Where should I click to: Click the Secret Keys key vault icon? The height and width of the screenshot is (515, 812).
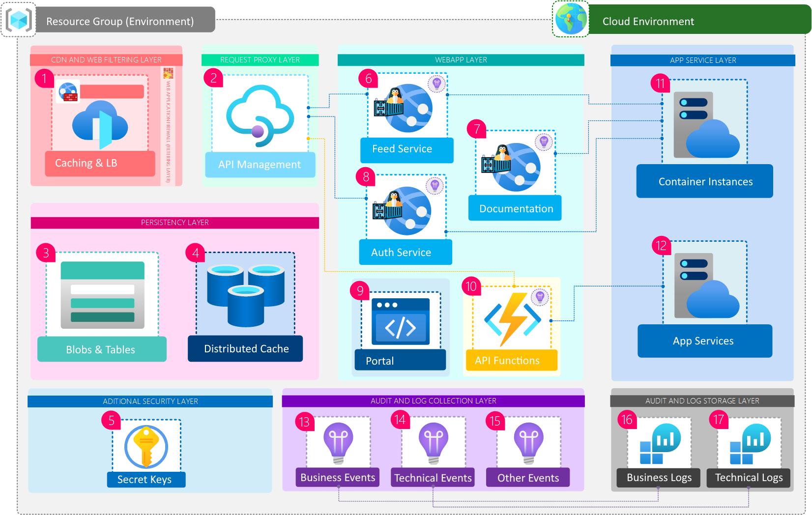pyautogui.click(x=146, y=446)
